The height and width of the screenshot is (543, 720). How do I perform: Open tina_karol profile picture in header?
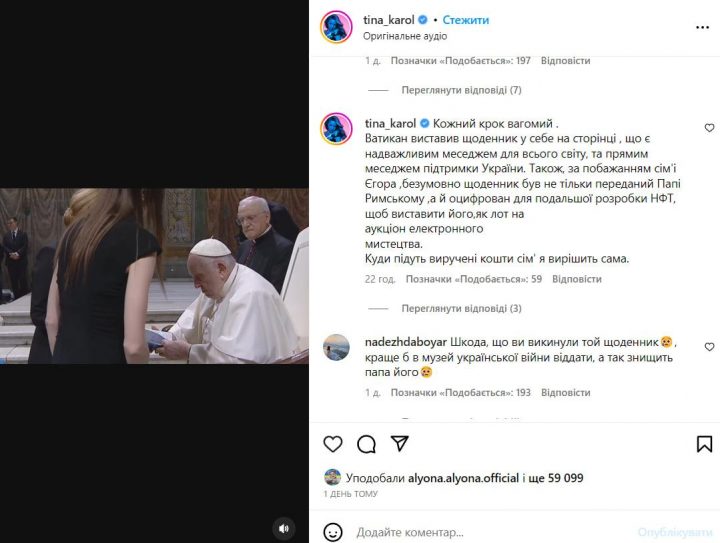pos(336,27)
